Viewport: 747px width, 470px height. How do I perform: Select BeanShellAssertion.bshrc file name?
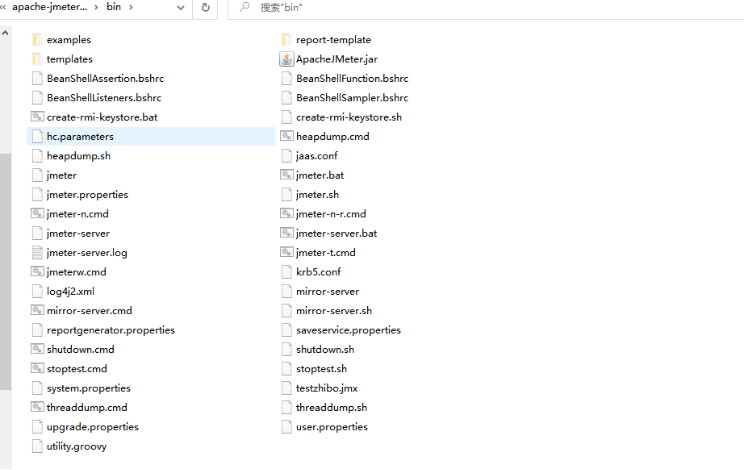(x=105, y=79)
